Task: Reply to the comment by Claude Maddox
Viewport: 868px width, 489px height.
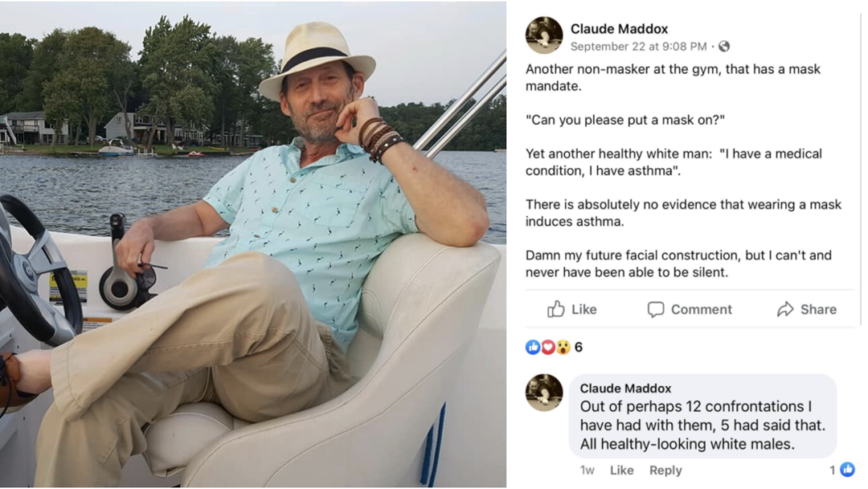Action: click(x=665, y=471)
